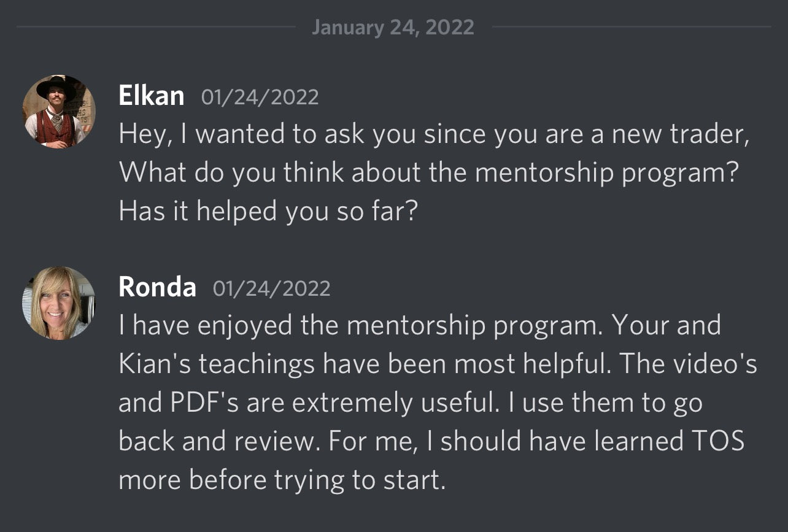
Task: Click the Elkan username
Action: 151,96
